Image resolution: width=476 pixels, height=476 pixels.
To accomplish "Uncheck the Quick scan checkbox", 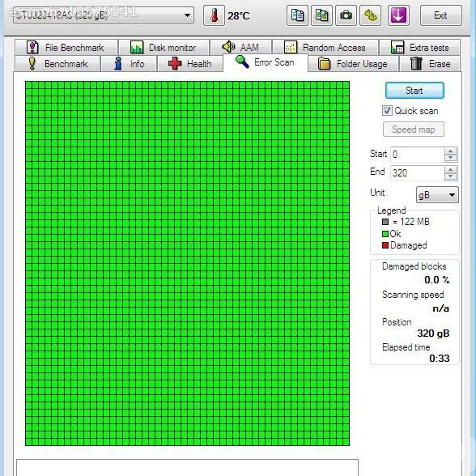I will point(387,111).
